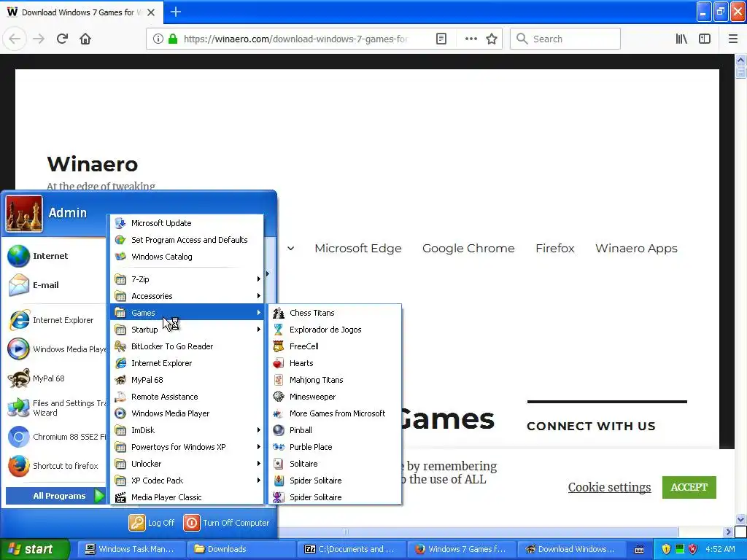Image resolution: width=747 pixels, height=560 pixels.
Task: Click the address bar URL
Action: point(295,39)
